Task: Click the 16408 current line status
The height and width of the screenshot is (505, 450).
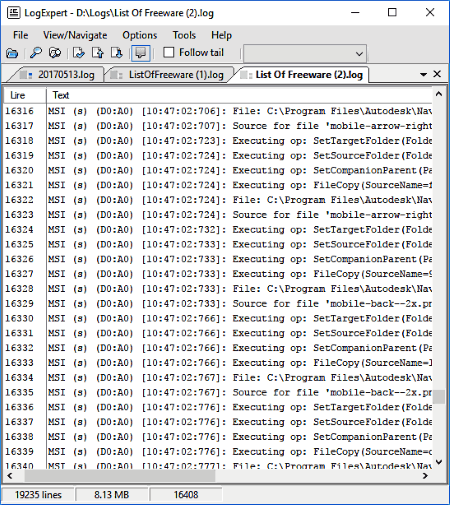Action: click(186, 494)
